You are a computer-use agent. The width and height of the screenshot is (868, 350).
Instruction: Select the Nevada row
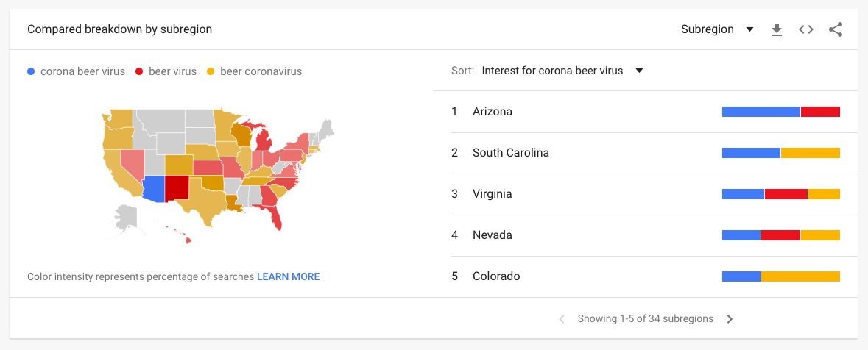(654, 235)
